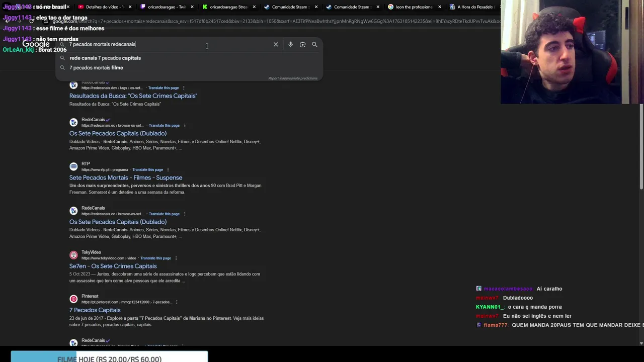The height and width of the screenshot is (362, 644).
Task: Click RedeCanais favicon directly below the RTP result
Action: click(x=73, y=211)
